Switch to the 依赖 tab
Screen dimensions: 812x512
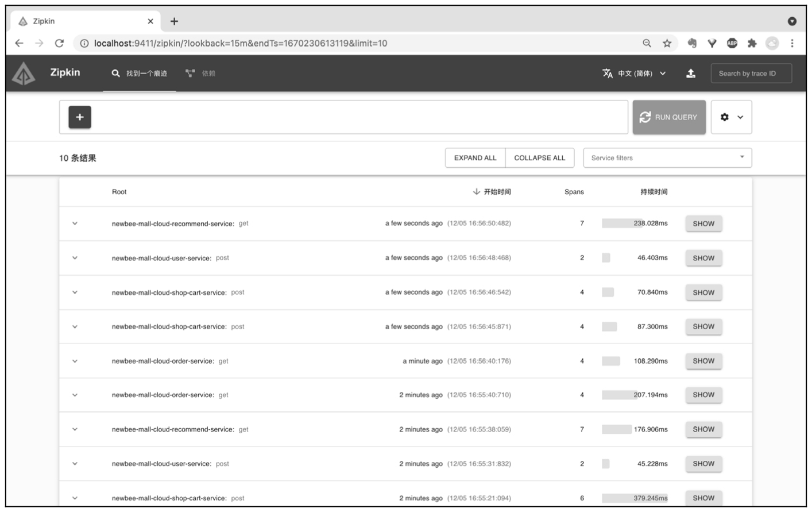pos(200,74)
